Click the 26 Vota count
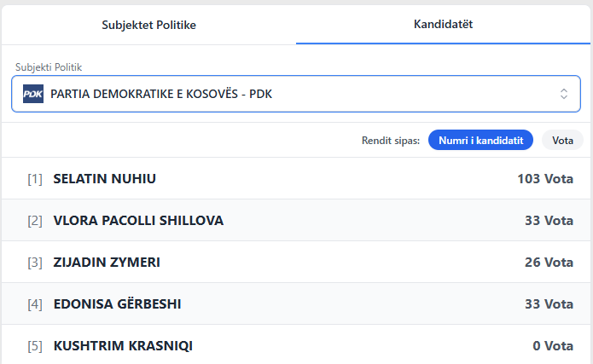The image size is (593, 364). pyautogui.click(x=549, y=263)
